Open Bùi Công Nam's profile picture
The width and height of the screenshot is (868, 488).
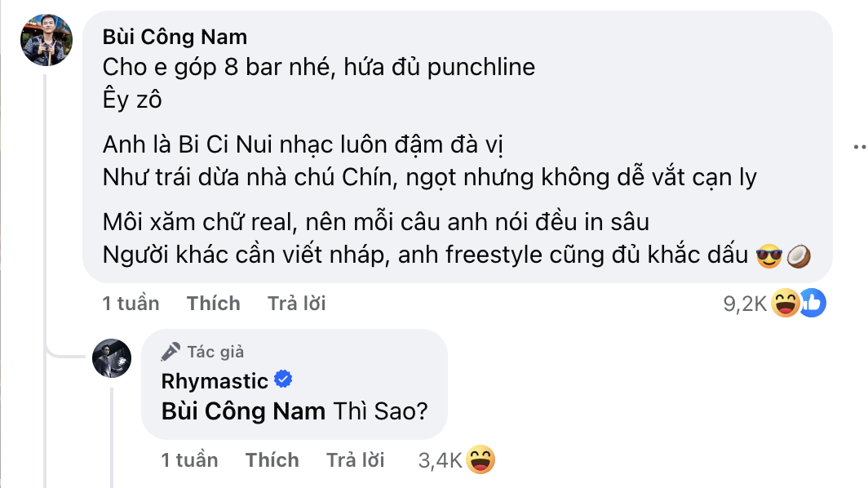(x=46, y=40)
